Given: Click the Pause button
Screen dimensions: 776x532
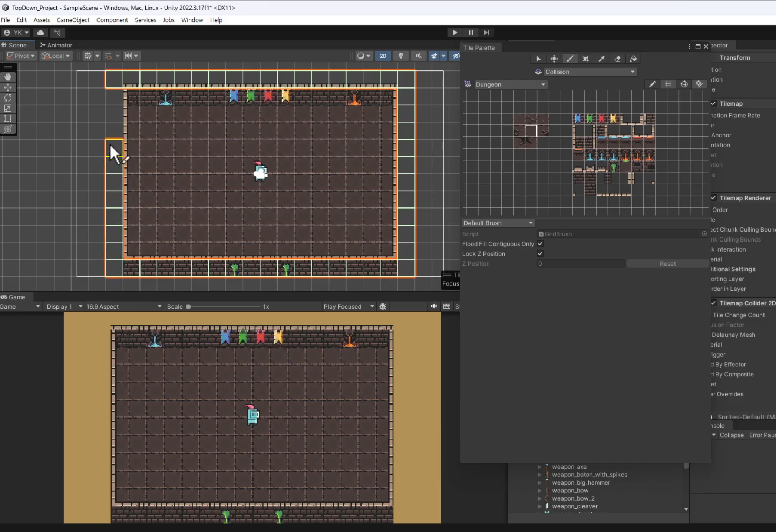Looking at the screenshot, I should coord(471,33).
